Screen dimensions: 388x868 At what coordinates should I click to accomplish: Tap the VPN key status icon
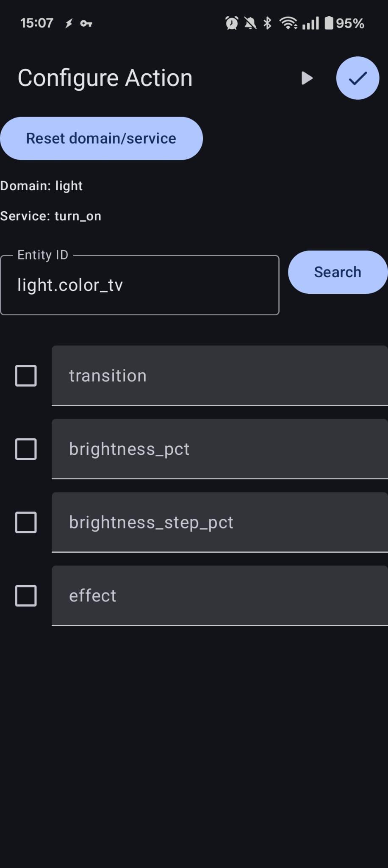point(86,24)
